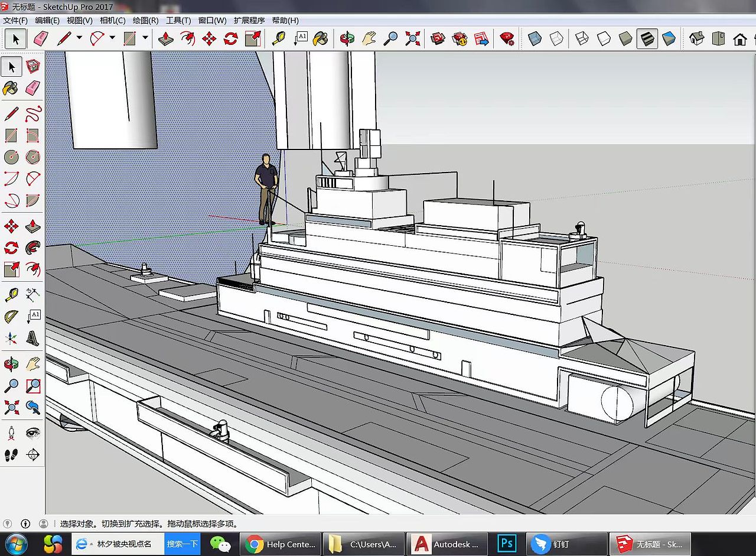Viewport: 756px width, 556px height.
Task: Enable Hidden Line face style
Action: 604,39
